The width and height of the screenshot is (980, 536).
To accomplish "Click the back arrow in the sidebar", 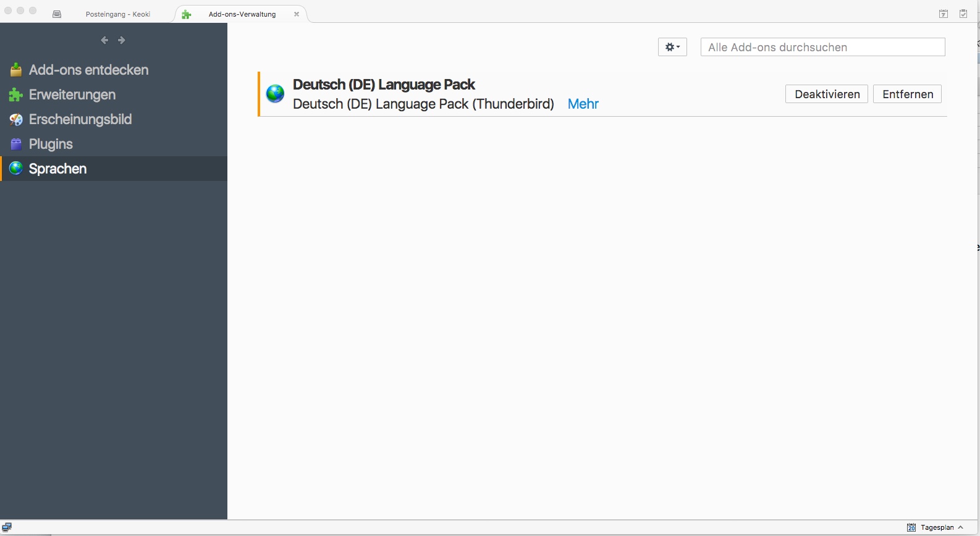I will click(x=104, y=40).
